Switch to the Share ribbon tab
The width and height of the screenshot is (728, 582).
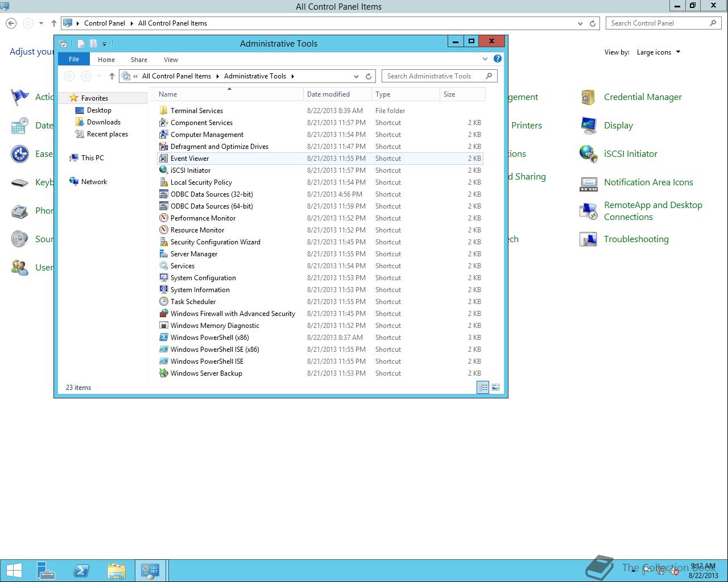pos(139,60)
